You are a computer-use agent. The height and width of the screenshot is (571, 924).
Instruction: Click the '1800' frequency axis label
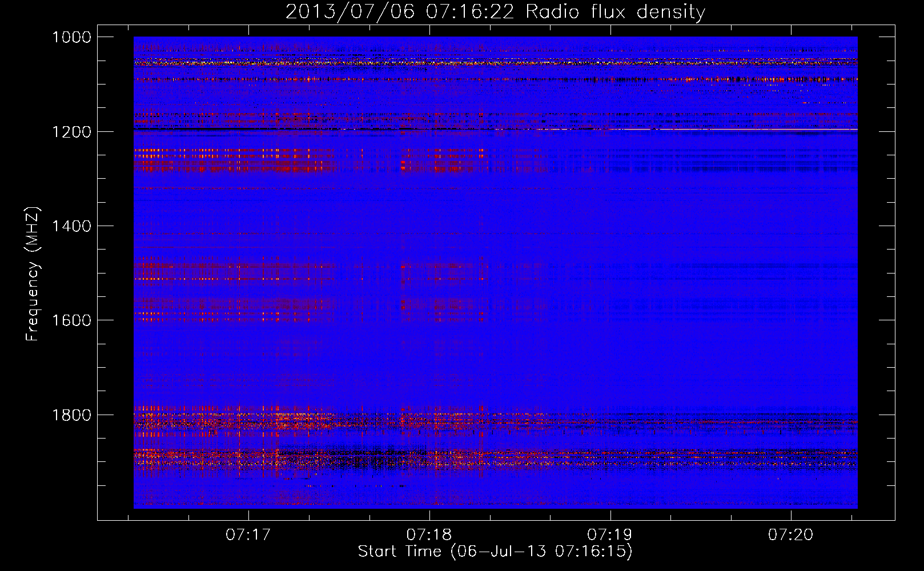click(x=71, y=415)
